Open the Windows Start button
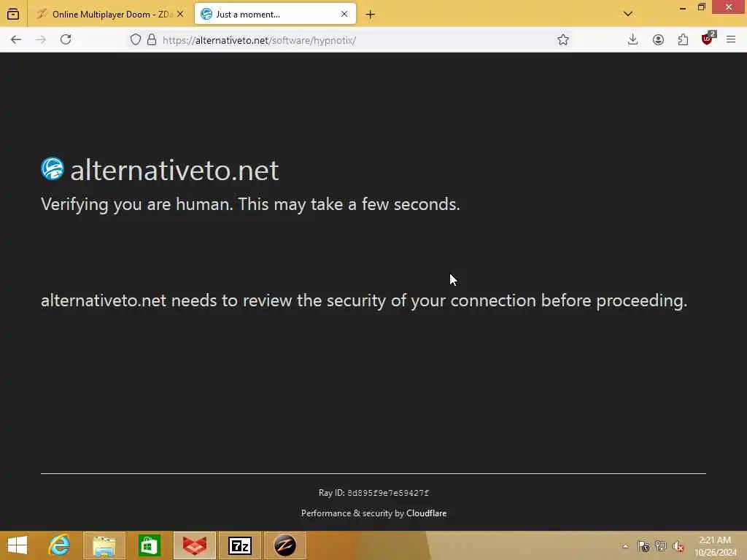This screenshot has height=560, width=747. (18, 545)
